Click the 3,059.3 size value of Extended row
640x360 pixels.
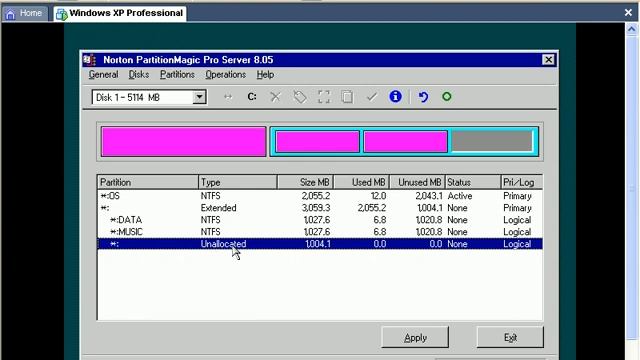pyautogui.click(x=316, y=208)
